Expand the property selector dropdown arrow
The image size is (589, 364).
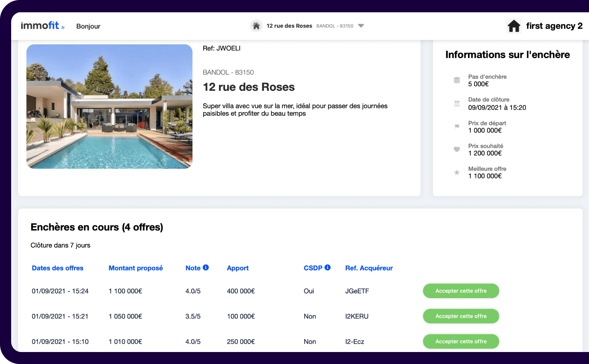(361, 26)
